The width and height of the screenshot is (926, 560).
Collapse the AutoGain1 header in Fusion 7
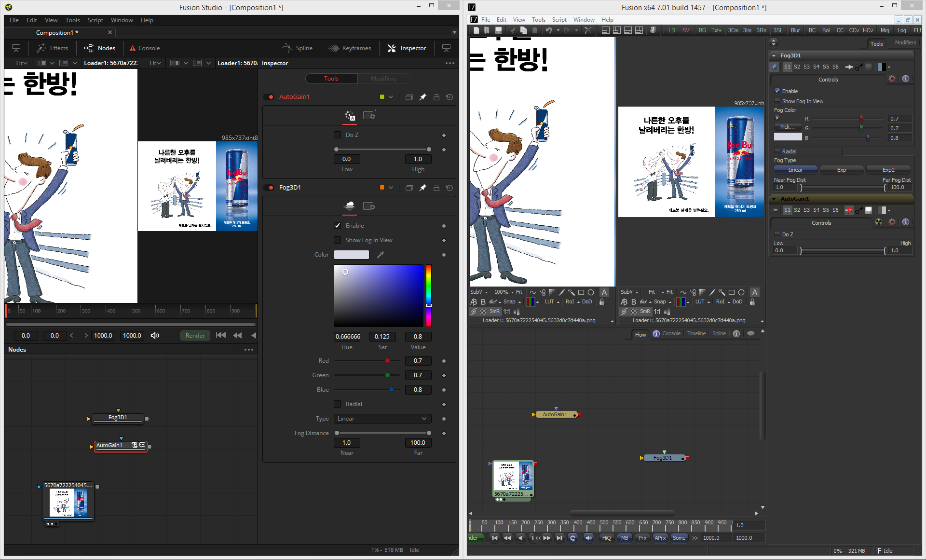(x=774, y=199)
